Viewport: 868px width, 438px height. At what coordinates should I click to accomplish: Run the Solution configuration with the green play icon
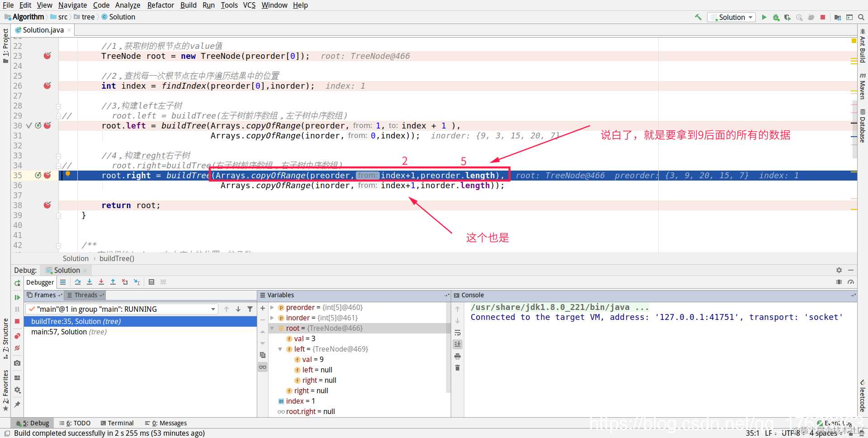pos(764,17)
